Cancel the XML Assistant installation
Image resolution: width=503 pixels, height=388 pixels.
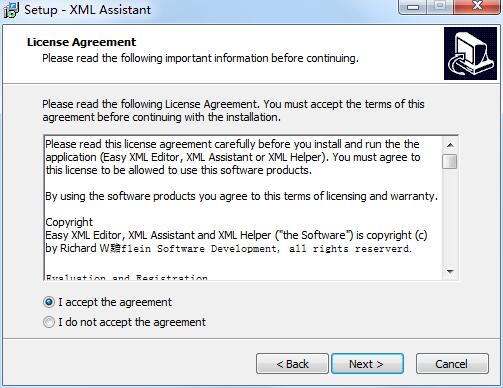point(452,364)
